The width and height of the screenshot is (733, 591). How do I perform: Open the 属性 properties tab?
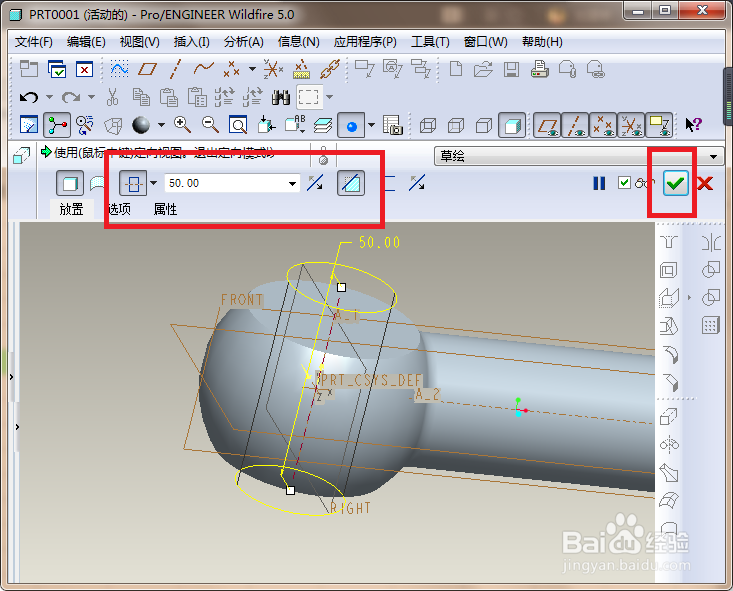[165, 209]
